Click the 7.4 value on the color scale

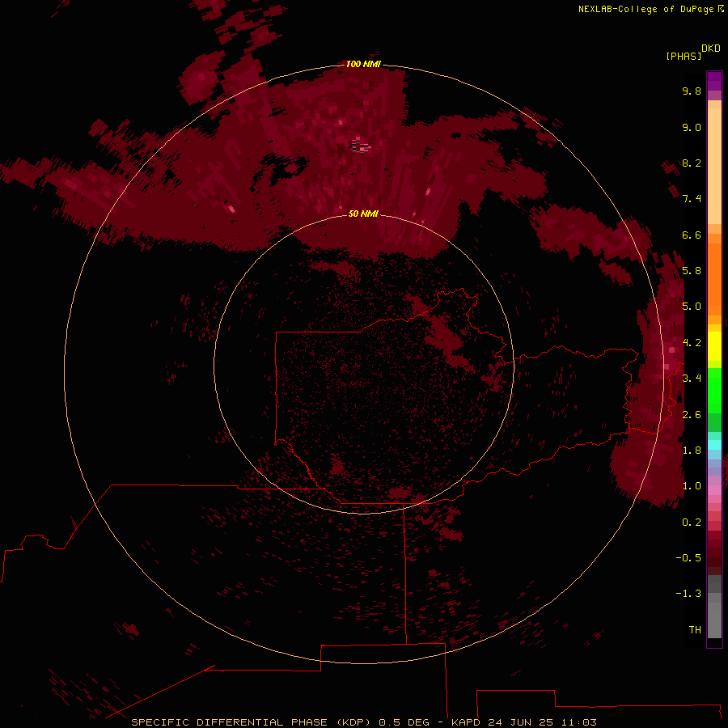[x=692, y=199]
